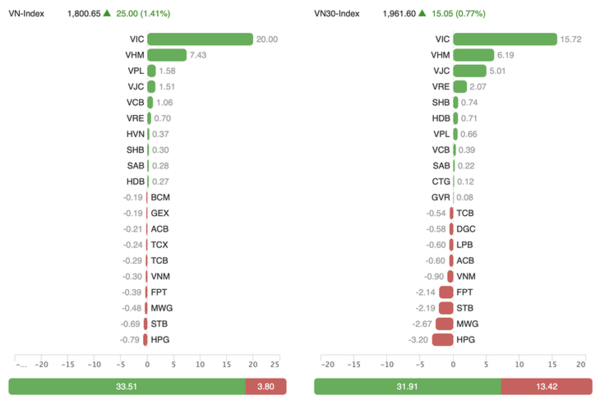Select the VN-Index title label
The height and width of the screenshot is (400, 600).
[31, 15]
